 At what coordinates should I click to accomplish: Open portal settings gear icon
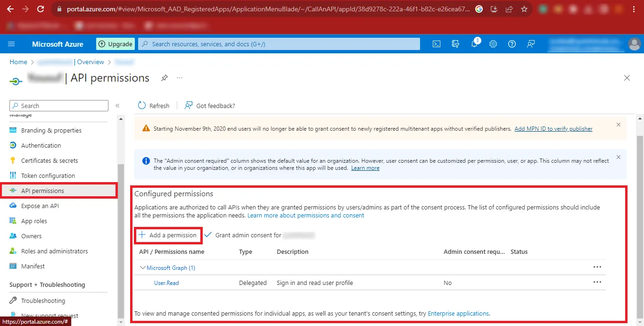coord(493,44)
